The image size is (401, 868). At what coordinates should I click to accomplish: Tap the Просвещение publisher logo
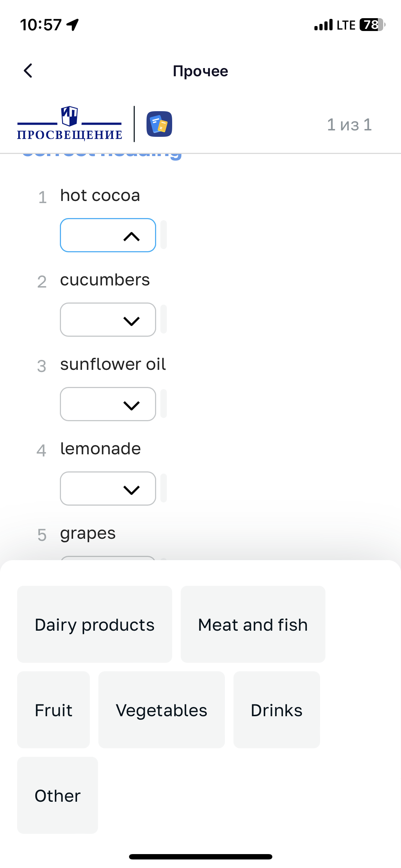(x=70, y=123)
